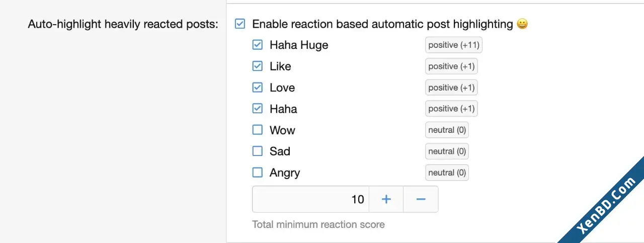The width and height of the screenshot is (644, 243).
Task: Enable the Wow reaction checkbox
Action: point(257,130)
